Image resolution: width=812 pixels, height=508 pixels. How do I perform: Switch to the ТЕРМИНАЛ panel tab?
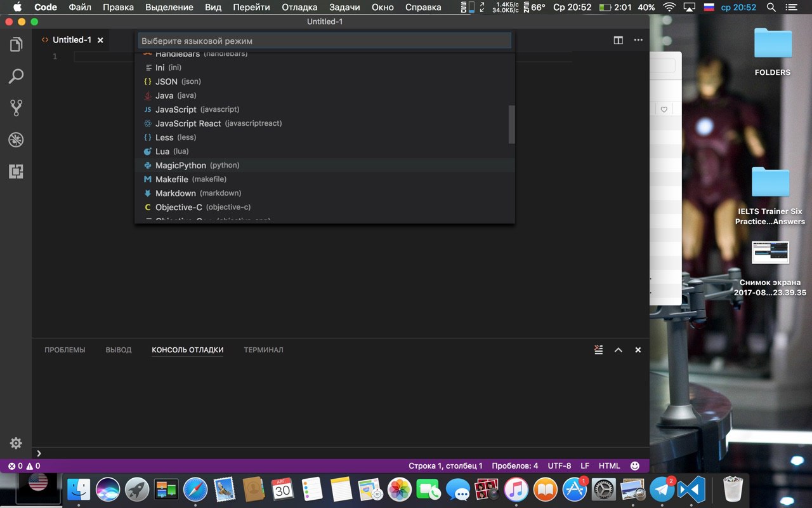pos(263,350)
